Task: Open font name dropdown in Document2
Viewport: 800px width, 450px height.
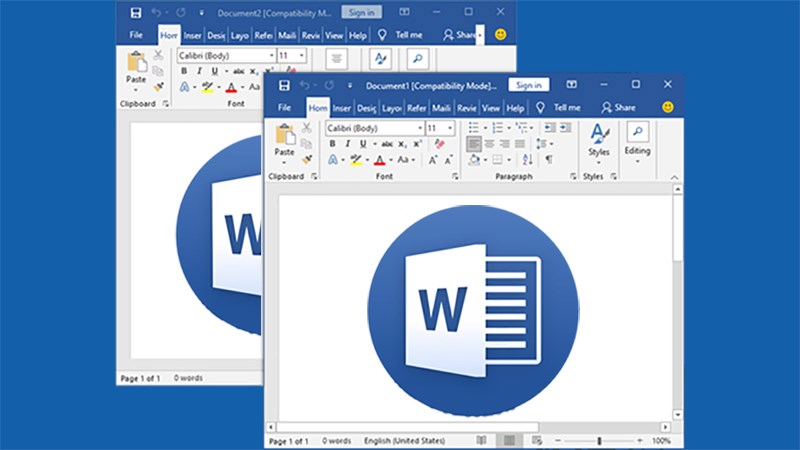Action: [x=272, y=55]
